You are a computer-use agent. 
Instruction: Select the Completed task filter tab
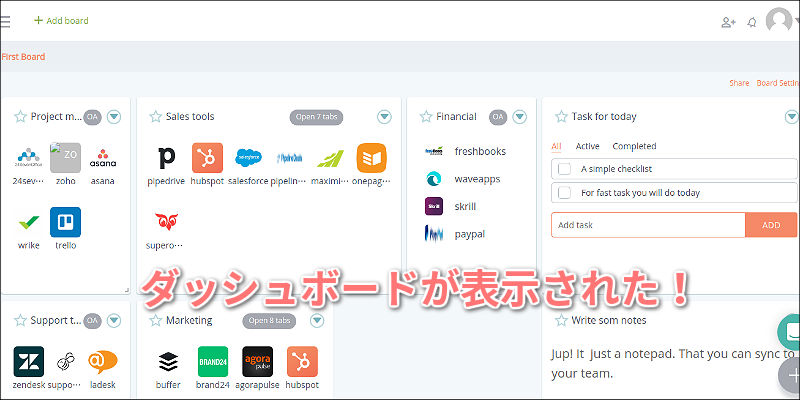(634, 146)
